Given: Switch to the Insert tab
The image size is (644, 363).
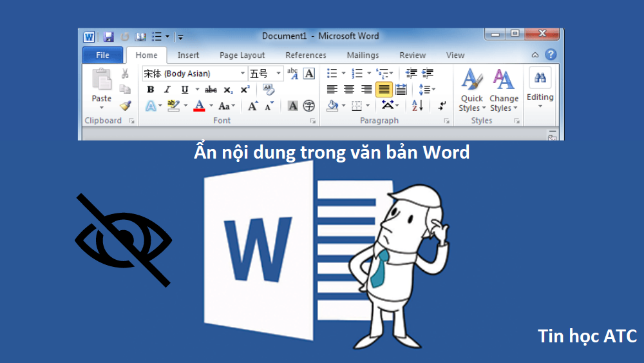Looking at the screenshot, I should tap(188, 55).
